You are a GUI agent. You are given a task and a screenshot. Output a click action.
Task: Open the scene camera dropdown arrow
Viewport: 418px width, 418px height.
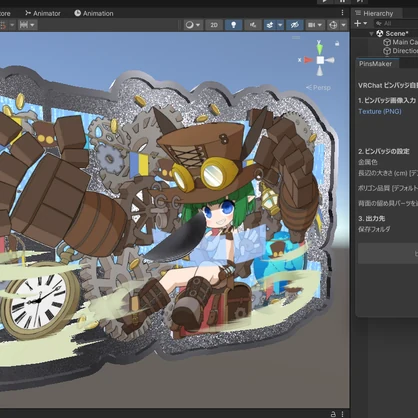[320, 25]
